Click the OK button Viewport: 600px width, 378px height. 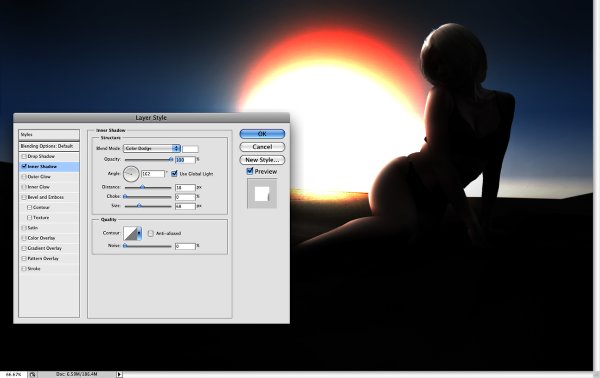coord(262,134)
